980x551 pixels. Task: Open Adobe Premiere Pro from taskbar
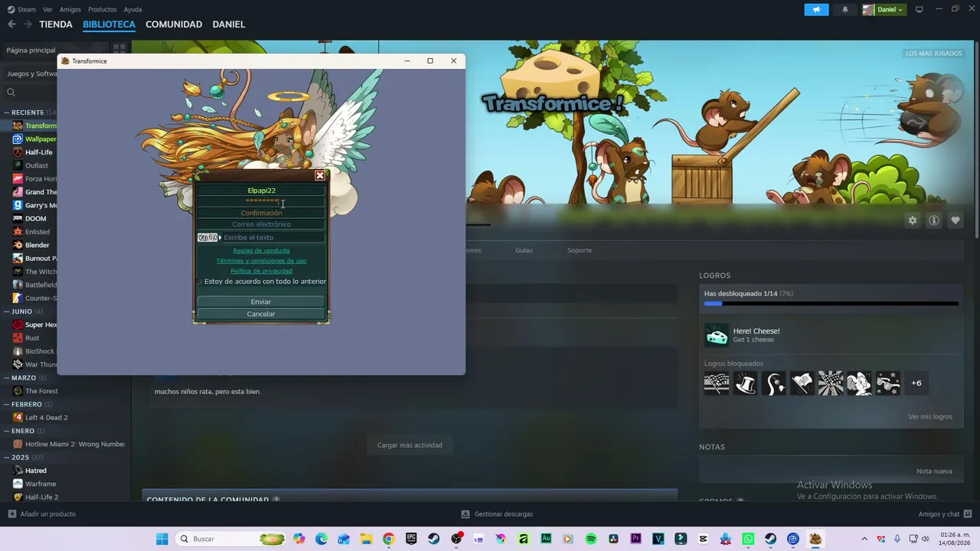pyautogui.click(x=635, y=539)
